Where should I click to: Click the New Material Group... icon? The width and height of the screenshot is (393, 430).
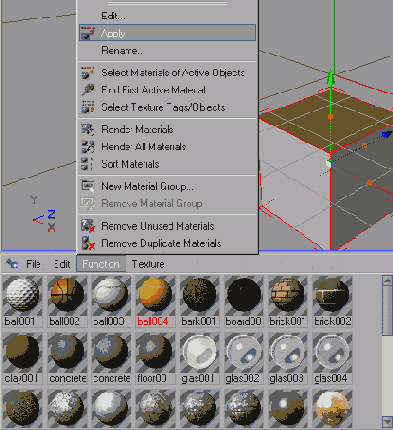pos(88,186)
